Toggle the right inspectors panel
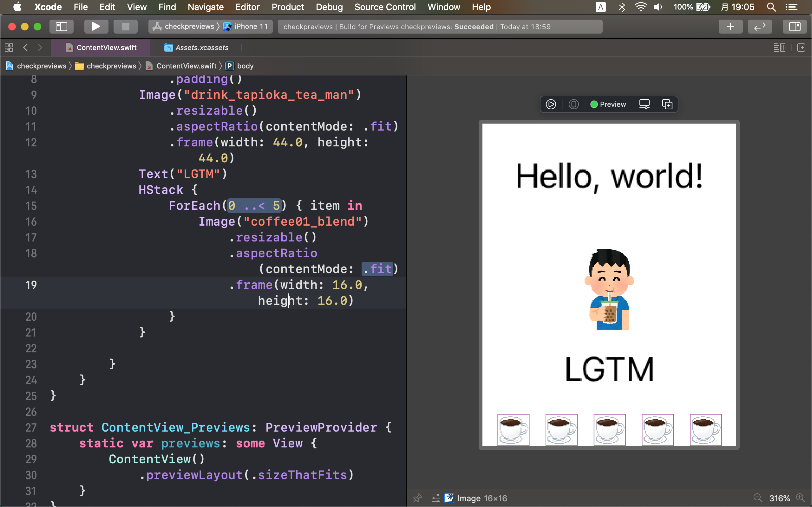The width and height of the screenshot is (812, 507). (x=795, y=27)
